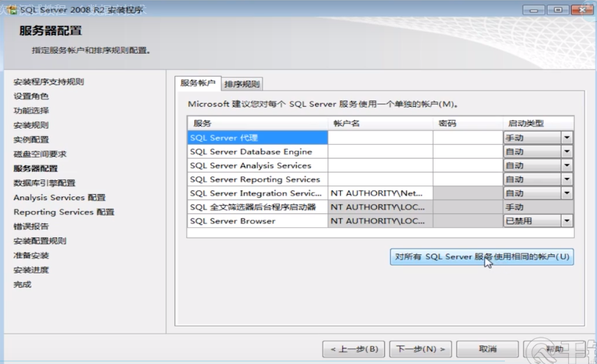Click the 密码 column header
Screen dimensions: 597x364
(x=468, y=124)
